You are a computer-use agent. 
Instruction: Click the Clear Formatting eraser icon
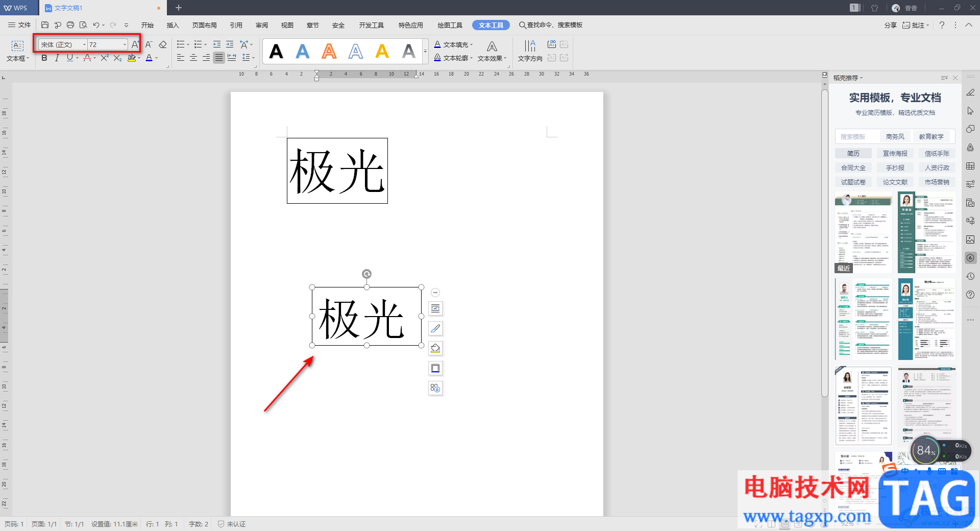[x=163, y=44]
